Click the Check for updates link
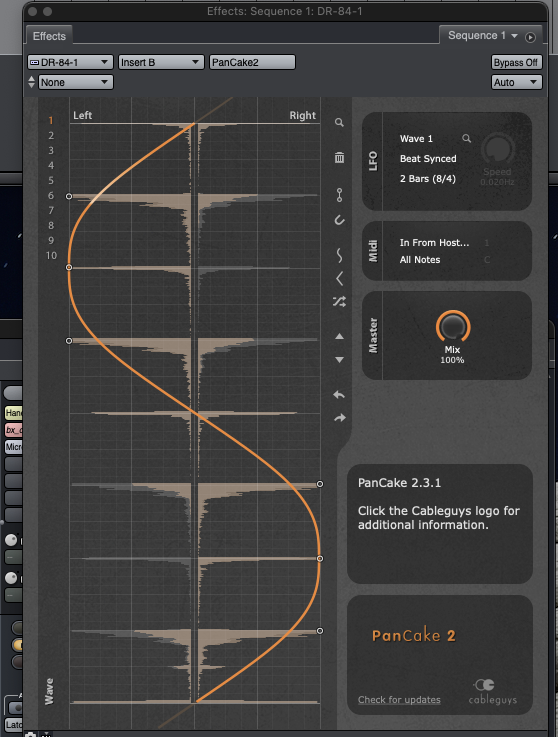 coord(399,700)
